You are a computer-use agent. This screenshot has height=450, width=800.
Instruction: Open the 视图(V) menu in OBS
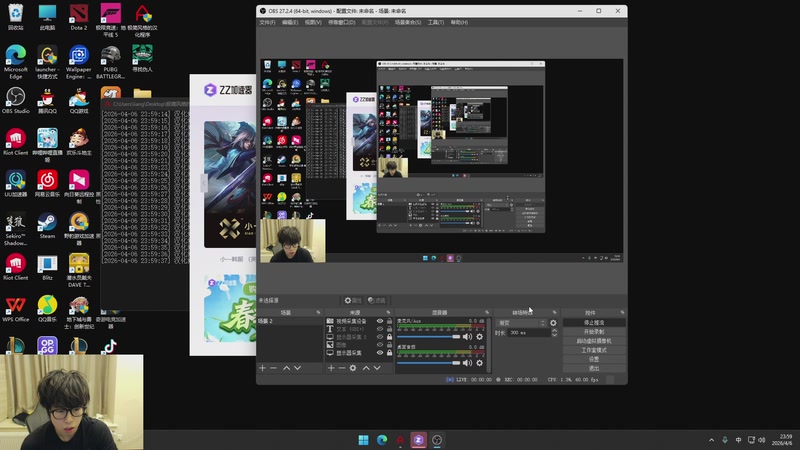(313, 22)
